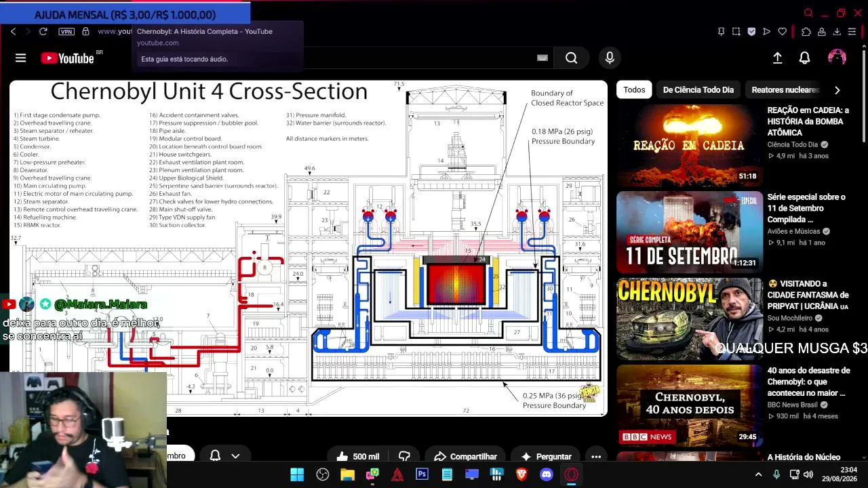This screenshot has height=488, width=868.
Task: Click the Chernobyl cross-section video player
Action: click(x=309, y=248)
